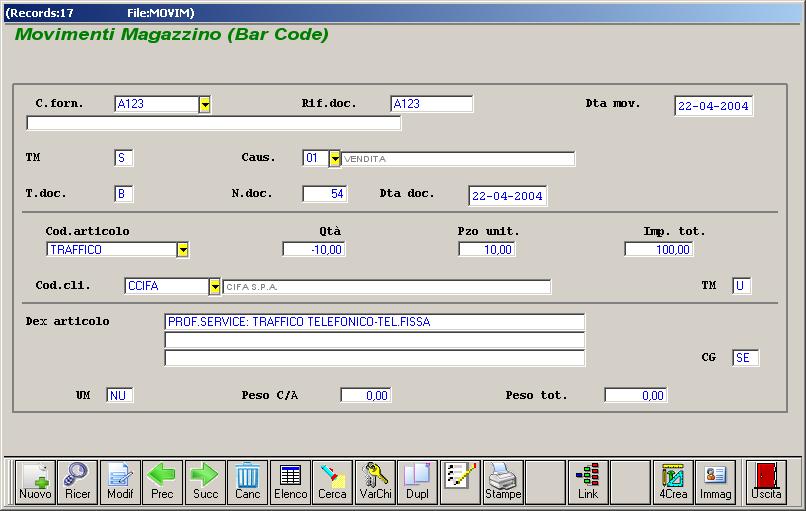The image size is (806, 511).
Task: Click the Peso C/A field
Action: click(x=365, y=395)
